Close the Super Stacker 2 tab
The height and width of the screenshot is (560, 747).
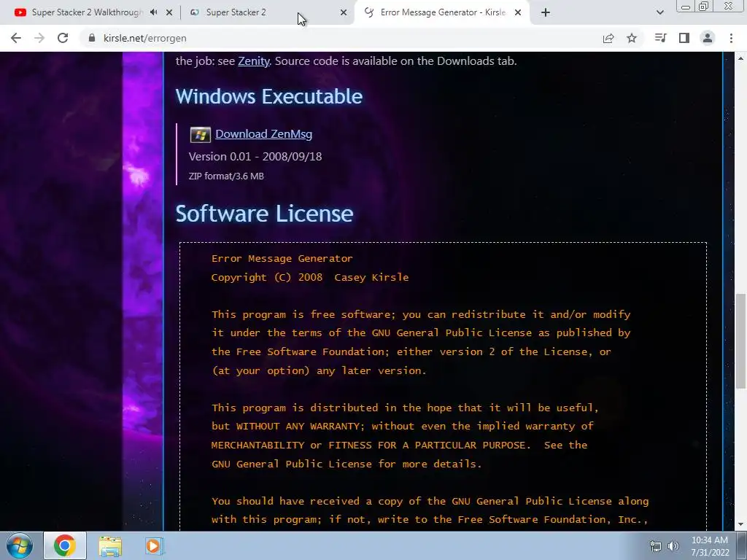click(x=344, y=12)
